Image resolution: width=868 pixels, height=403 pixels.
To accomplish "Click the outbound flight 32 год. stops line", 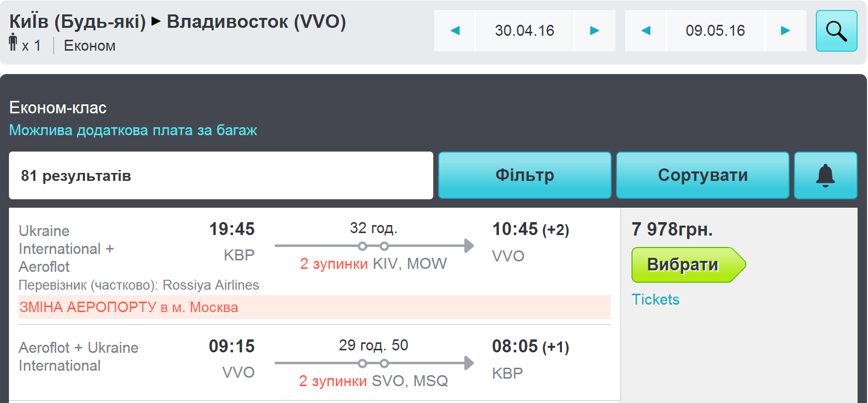I will [374, 246].
